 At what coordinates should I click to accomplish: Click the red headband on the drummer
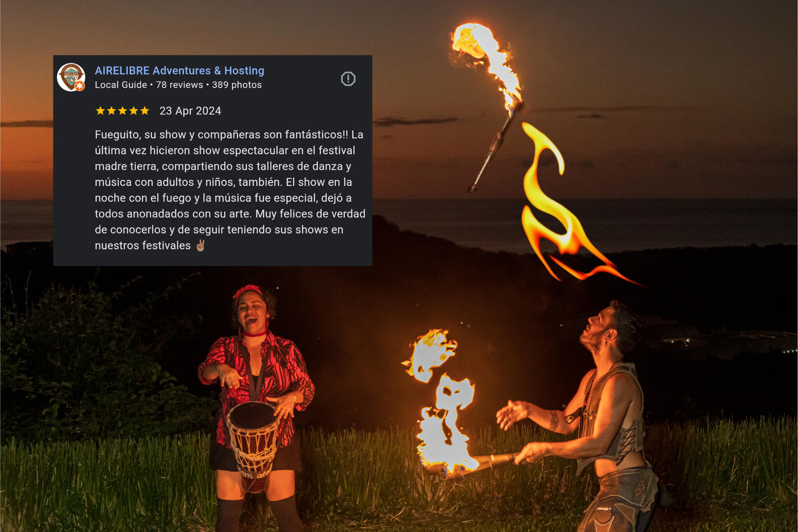point(247,290)
